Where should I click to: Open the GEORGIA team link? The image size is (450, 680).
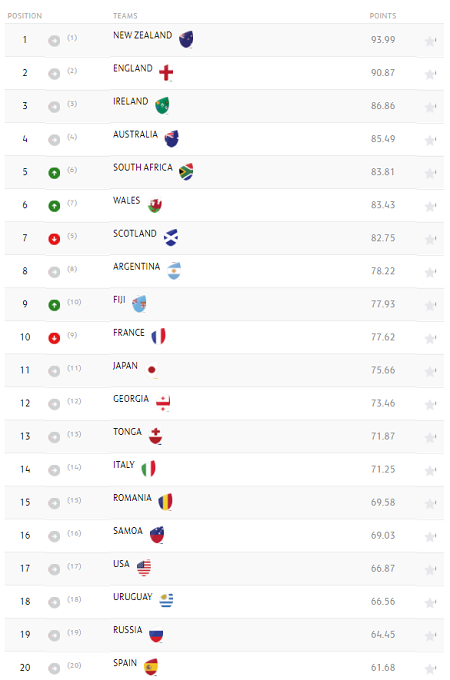coord(131,399)
